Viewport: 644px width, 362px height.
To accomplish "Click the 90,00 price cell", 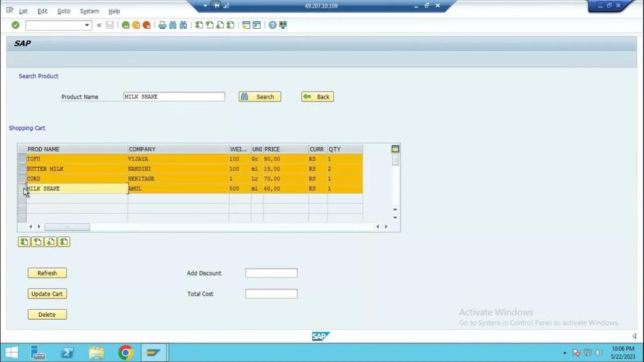I will [286, 159].
